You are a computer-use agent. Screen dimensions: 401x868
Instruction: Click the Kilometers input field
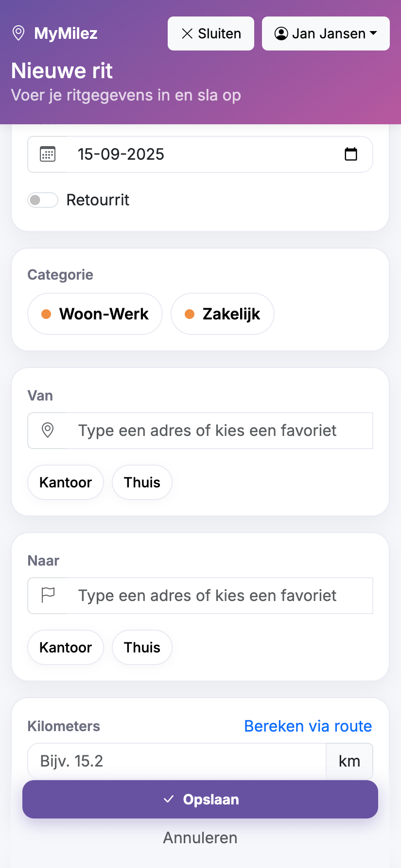(175, 761)
